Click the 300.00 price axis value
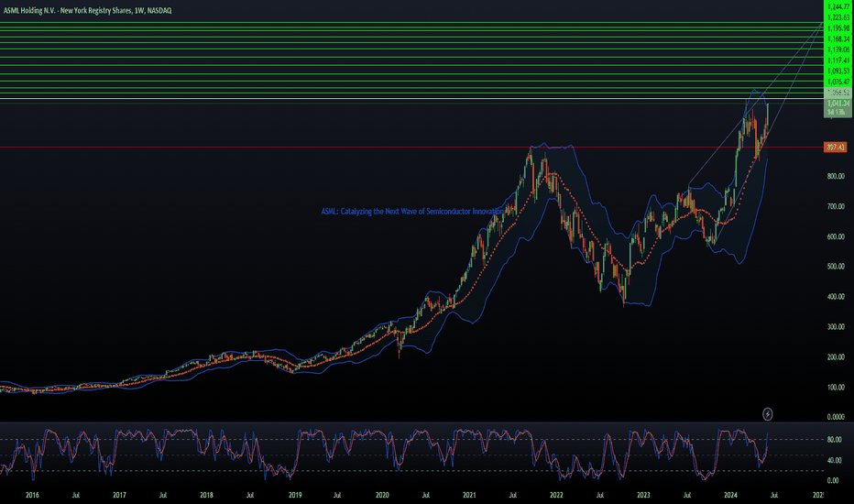Screen dimensions: 854x504 tap(836, 327)
